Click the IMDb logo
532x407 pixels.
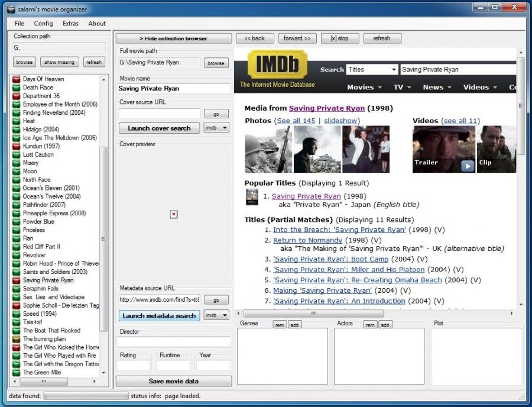[278, 64]
